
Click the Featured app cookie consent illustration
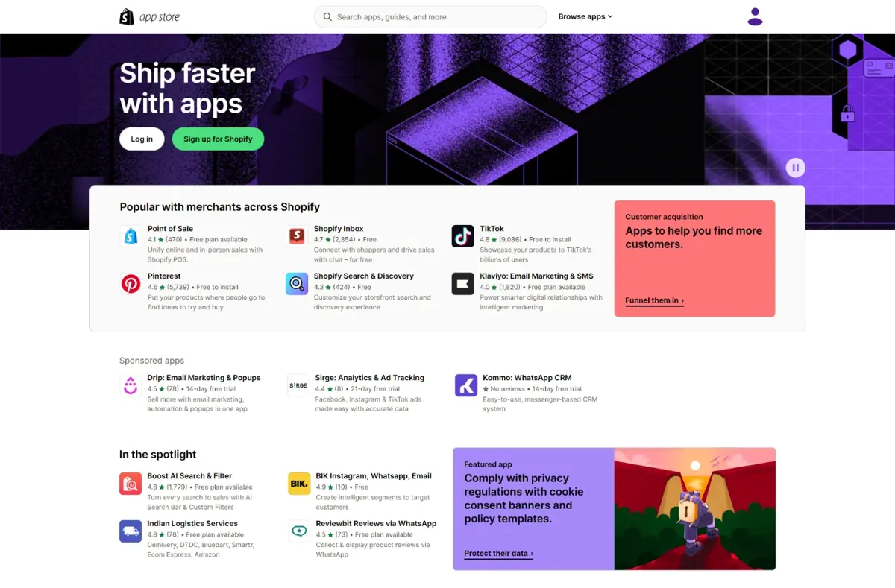(x=694, y=509)
